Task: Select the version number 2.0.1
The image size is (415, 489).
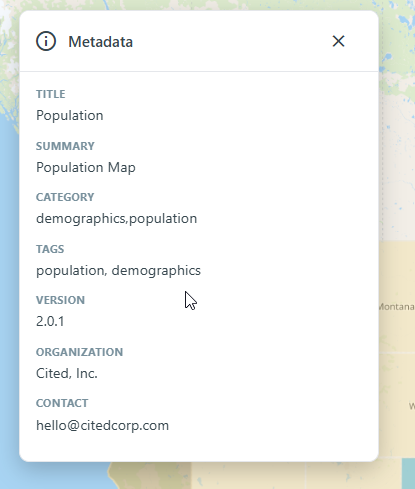Action: tap(50, 321)
